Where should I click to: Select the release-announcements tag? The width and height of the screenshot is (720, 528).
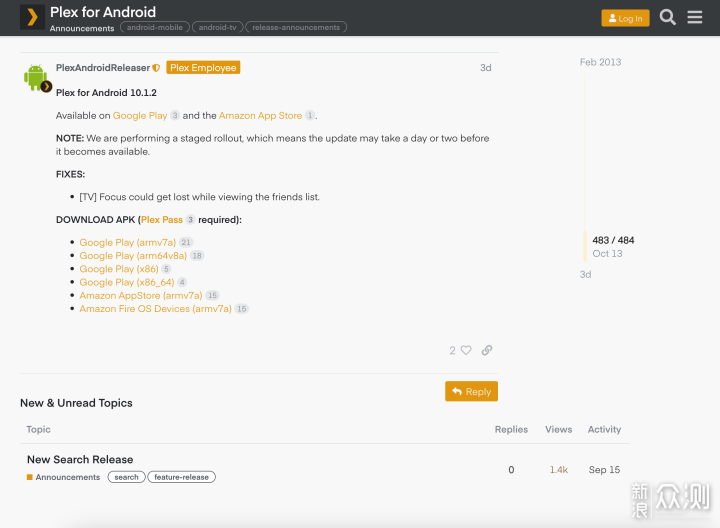coord(296,28)
